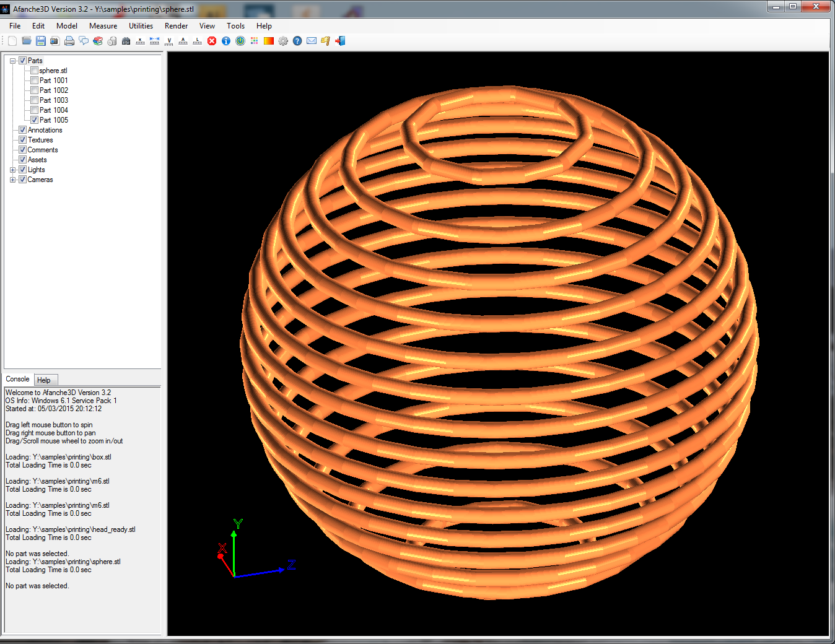Expand the Cameras tree node
Image resolution: width=835 pixels, height=644 pixels.
(13, 180)
